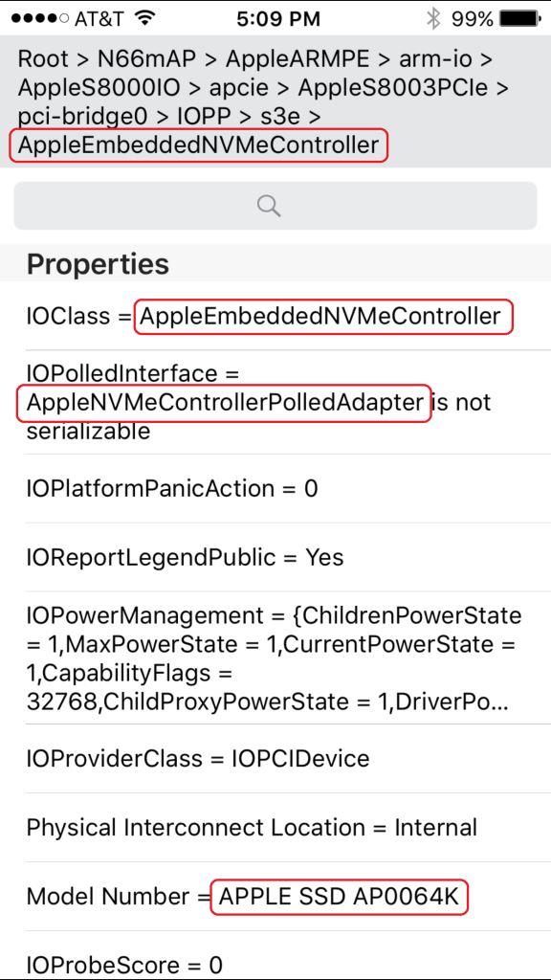The width and height of the screenshot is (551, 980).
Task: Navigate to N66mAP breadcrumb
Action: tap(146, 58)
